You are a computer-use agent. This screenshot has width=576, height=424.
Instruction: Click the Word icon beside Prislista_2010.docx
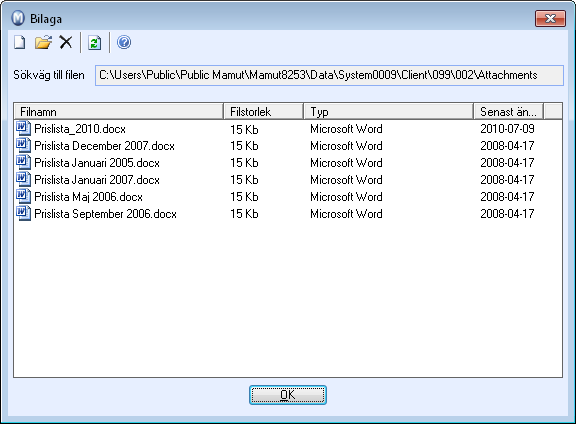click(x=24, y=129)
